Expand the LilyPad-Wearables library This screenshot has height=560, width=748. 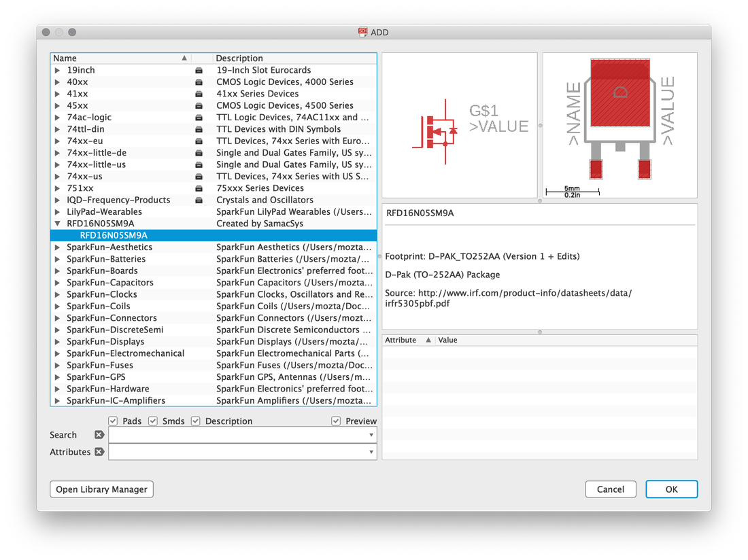(57, 211)
